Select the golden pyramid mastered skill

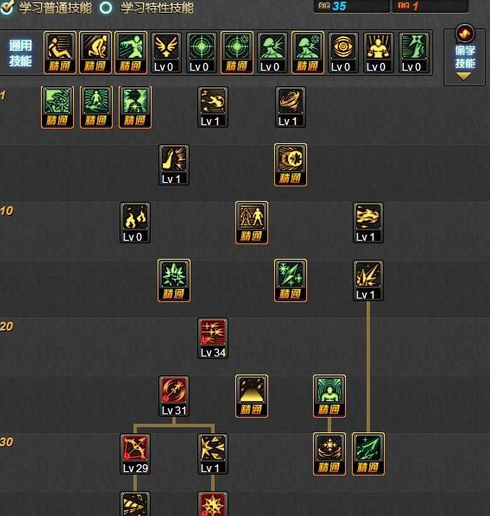point(251,396)
